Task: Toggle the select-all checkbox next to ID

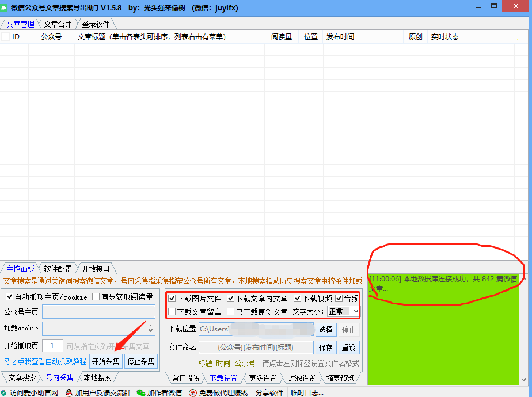Action: [x=5, y=37]
